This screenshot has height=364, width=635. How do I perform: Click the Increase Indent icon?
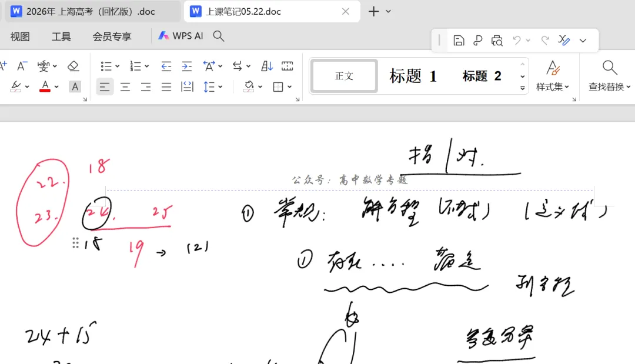pos(187,66)
